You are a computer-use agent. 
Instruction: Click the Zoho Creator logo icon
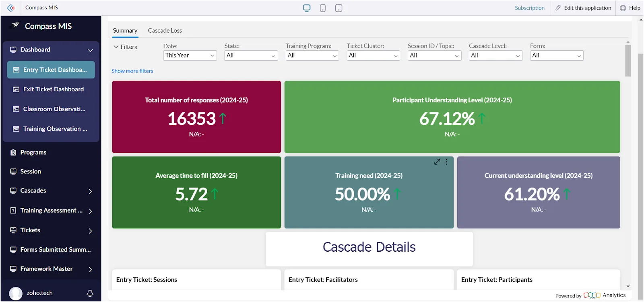click(x=11, y=8)
